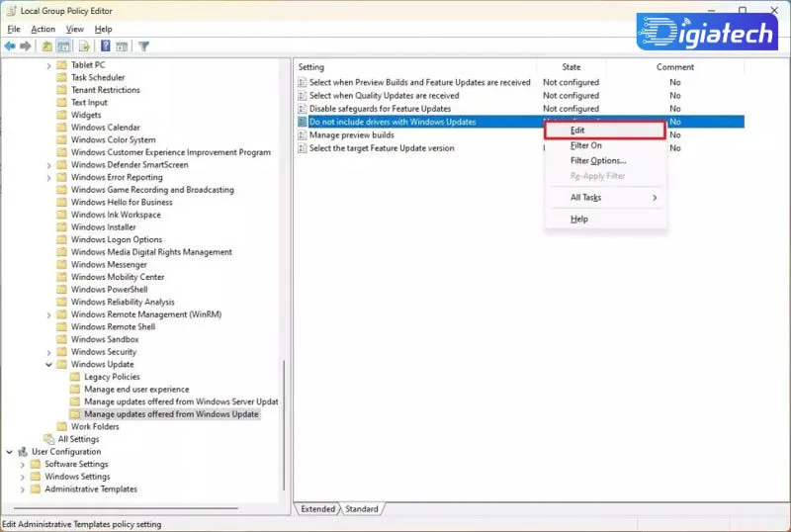This screenshot has width=791, height=532.
Task: Click the tree pane horizontal scrollbar
Action: pyautogui.click(x=127, y=508)
